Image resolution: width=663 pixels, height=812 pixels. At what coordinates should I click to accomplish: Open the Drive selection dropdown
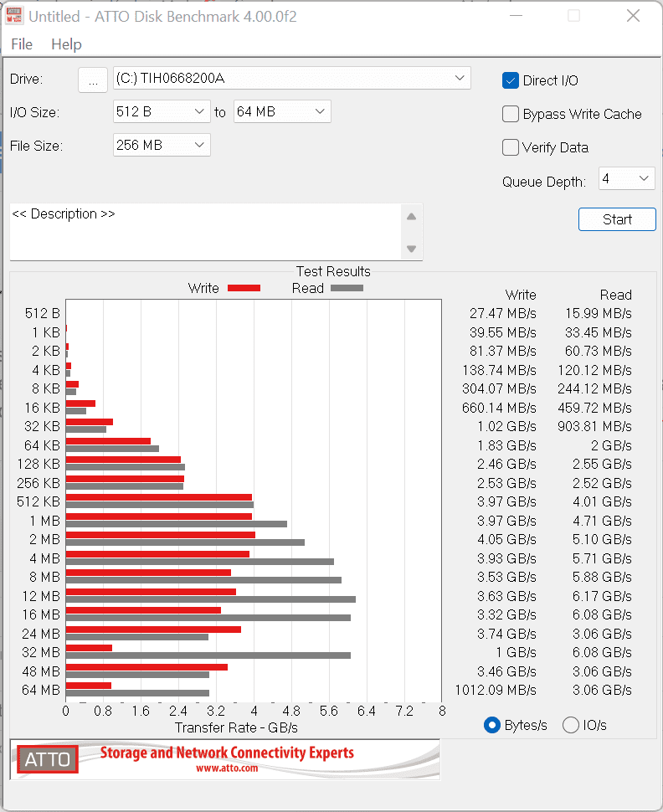point(291,78)
